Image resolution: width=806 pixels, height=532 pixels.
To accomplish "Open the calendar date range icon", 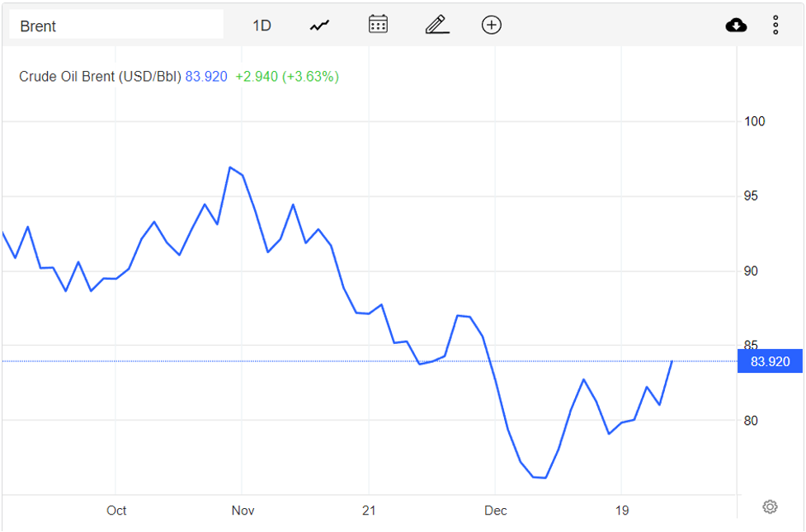I will click(378, 25).
